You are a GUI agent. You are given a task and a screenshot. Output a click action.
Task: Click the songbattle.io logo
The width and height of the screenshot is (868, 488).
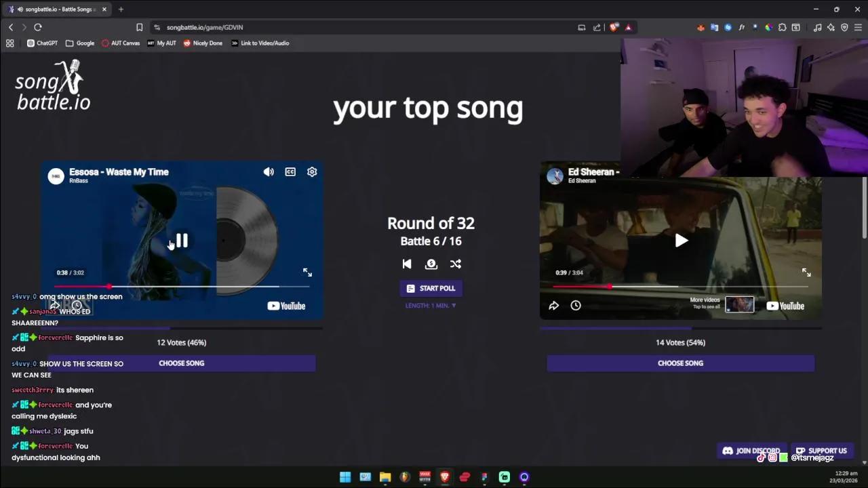click(x=53, y=86)
